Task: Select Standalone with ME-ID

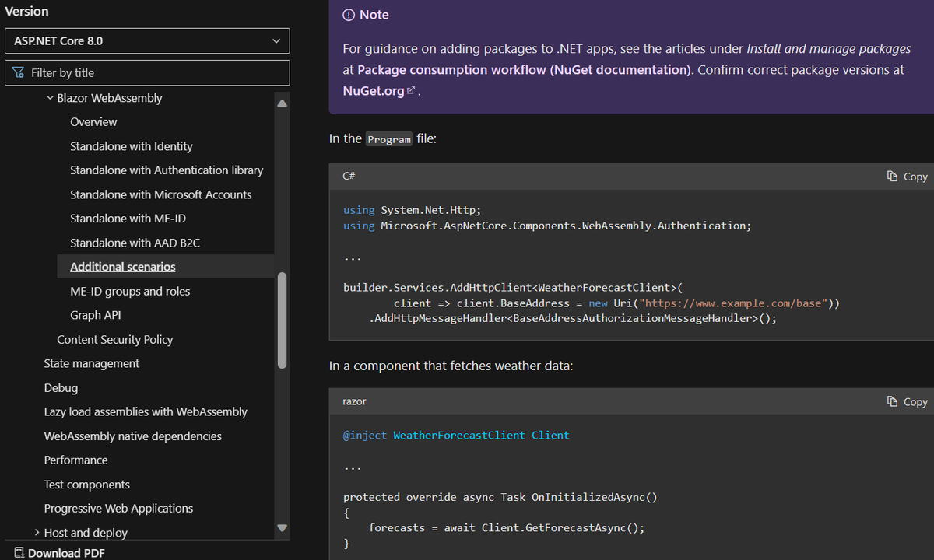Action: point(128,219)
